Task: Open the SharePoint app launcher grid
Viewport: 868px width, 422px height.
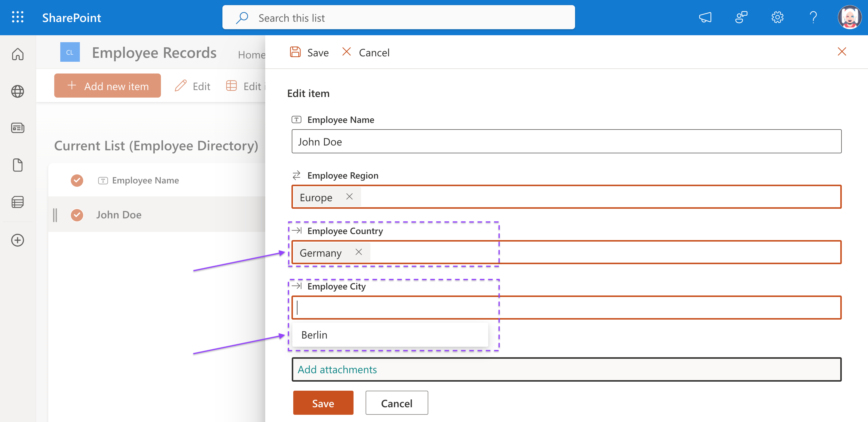Action: [17, 17]
